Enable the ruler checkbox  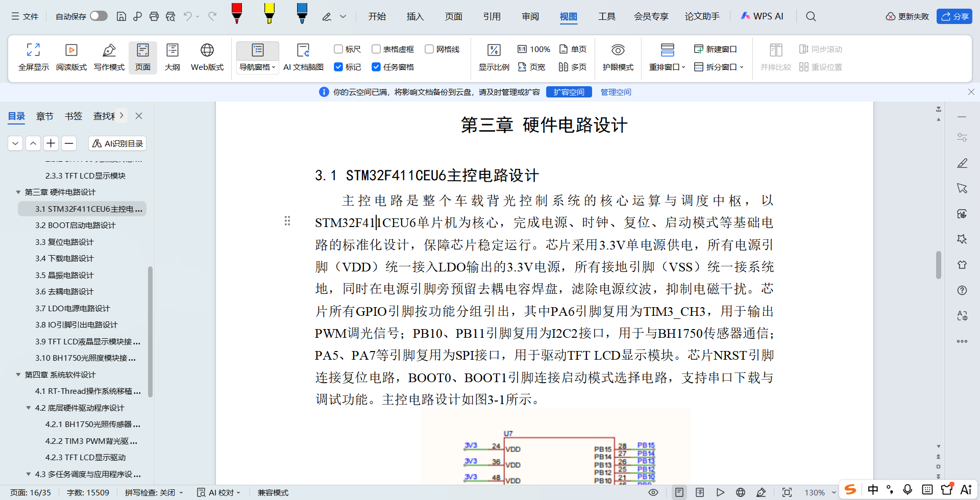(338, 49)
